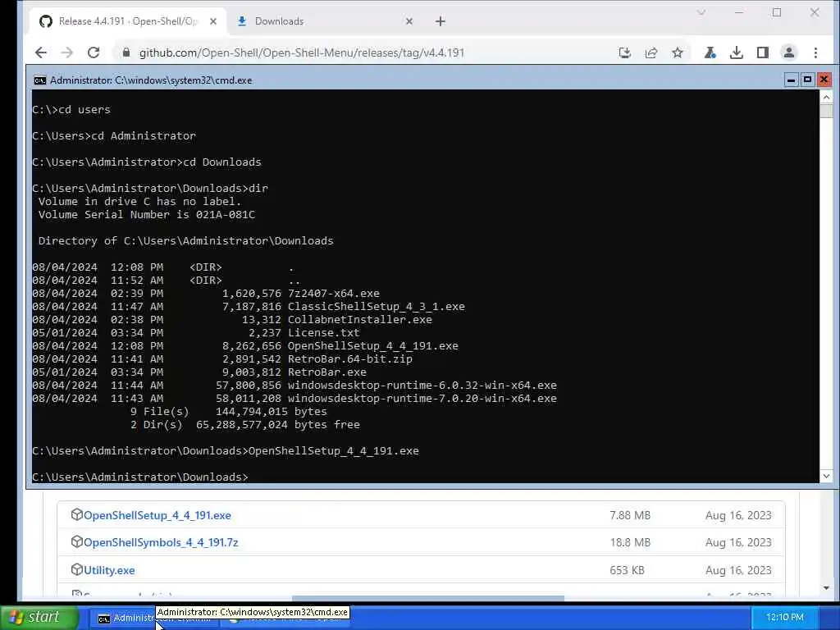Viewport: 840px width, 630px height.
Task: Share this page icon in address bar
Action: [x=651, y=52]
